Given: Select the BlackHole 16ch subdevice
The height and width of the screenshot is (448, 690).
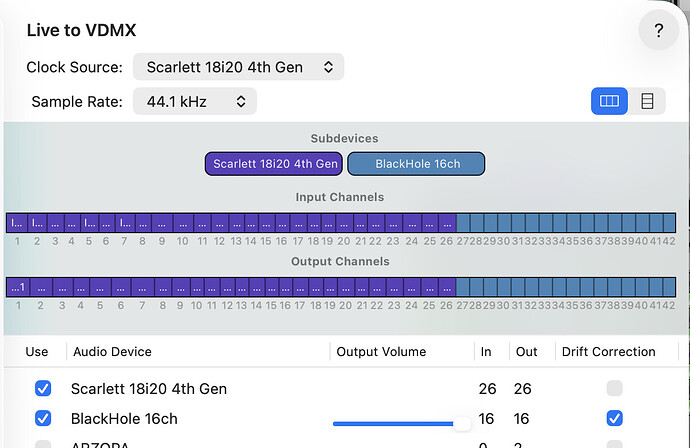Looking at the screenshot, I should pos(416,164).
